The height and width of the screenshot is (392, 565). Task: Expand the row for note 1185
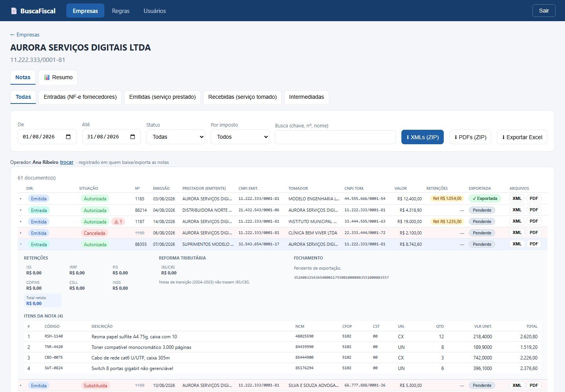pos(21,199)
